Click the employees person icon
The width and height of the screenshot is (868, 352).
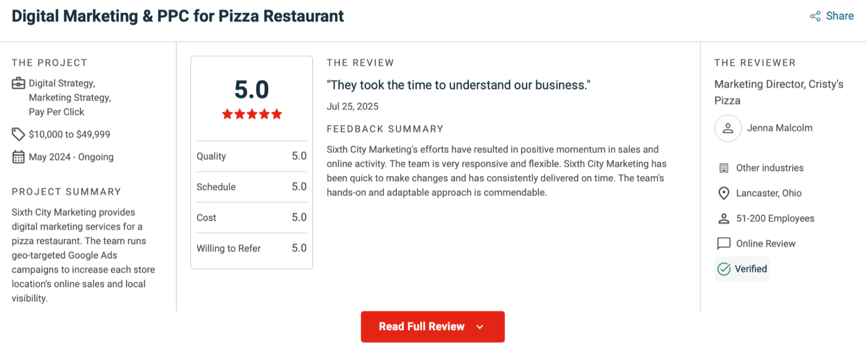(x=724, y=219)
